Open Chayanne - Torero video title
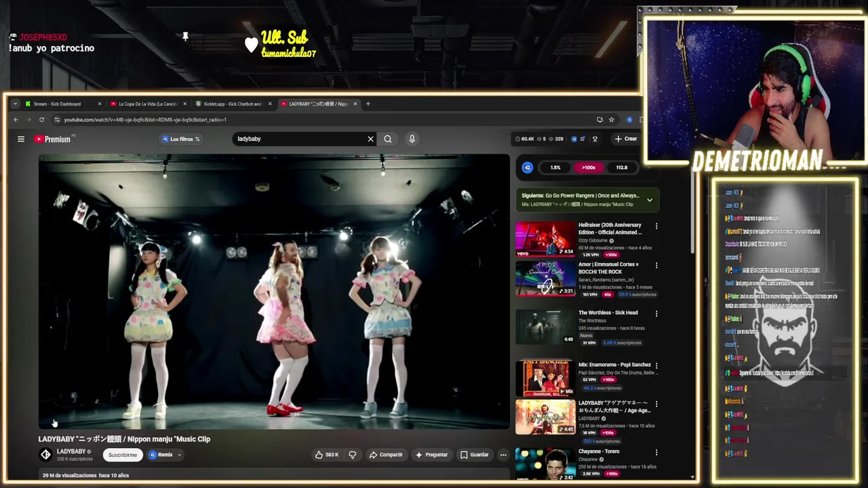 click(x=599, y=451)
